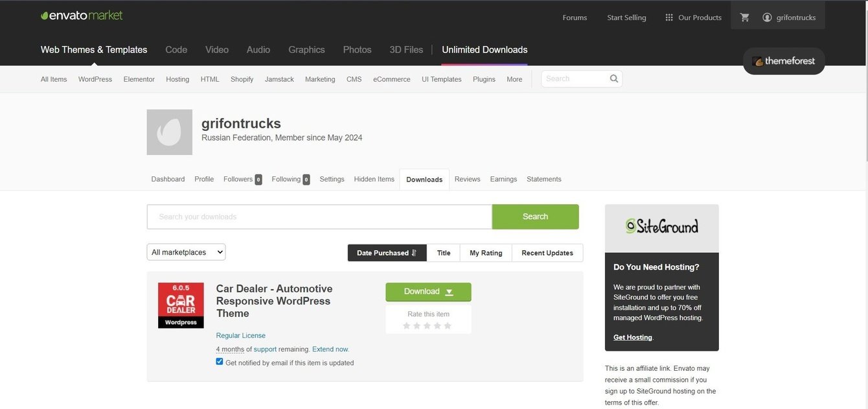Browse the WordPress subcategory
The image size is (868, 409).
[95, 79]
